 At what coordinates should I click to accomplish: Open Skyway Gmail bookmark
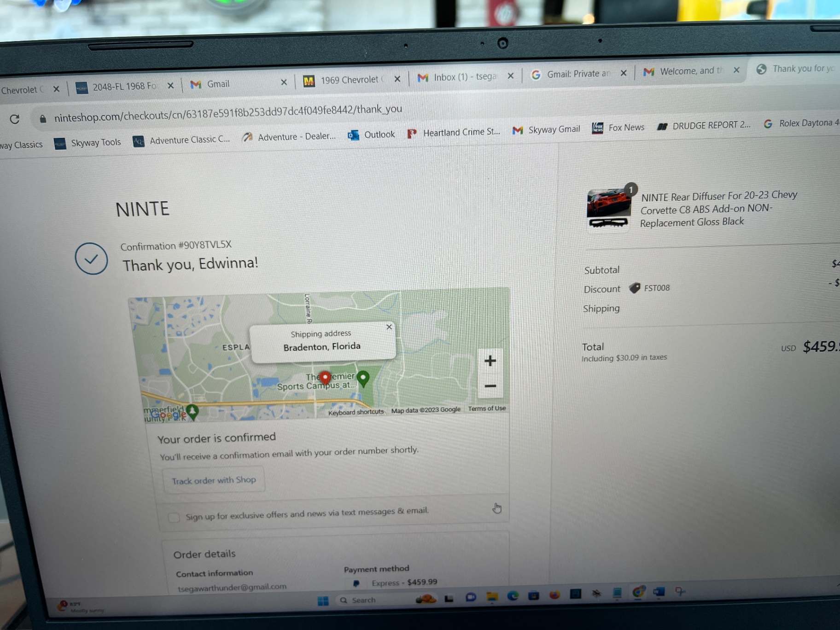click(546, 130)
